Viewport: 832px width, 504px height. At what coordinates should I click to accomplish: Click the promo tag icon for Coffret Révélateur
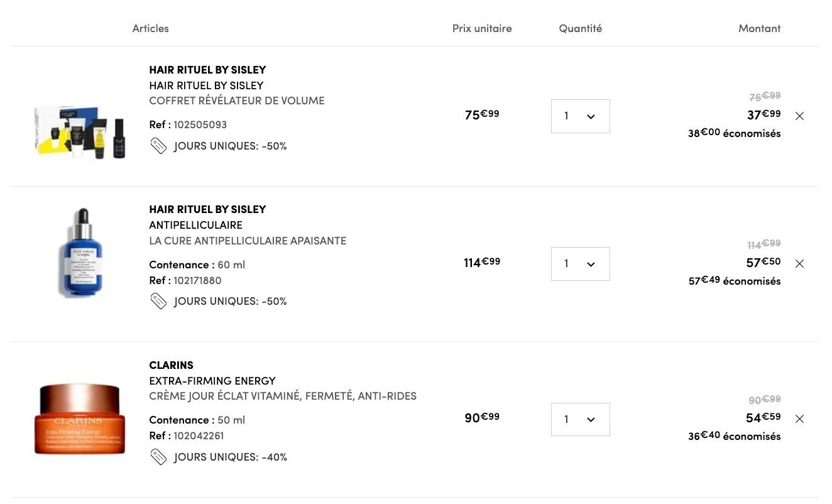tap(158, 146)
